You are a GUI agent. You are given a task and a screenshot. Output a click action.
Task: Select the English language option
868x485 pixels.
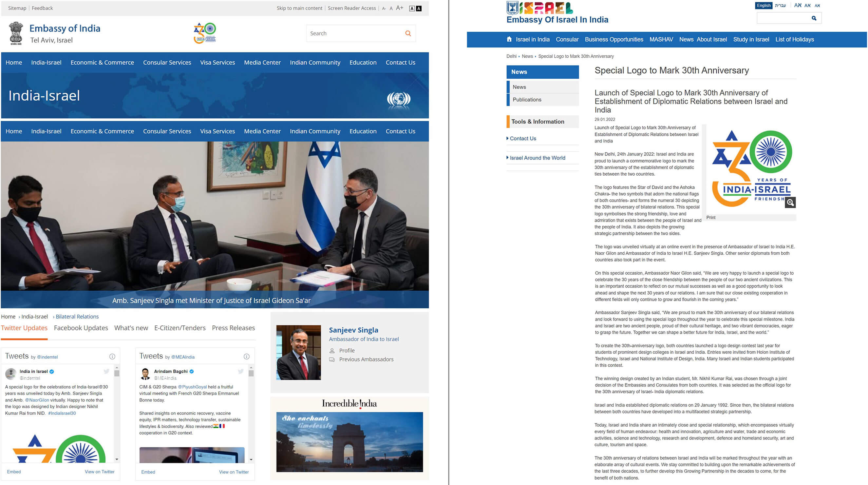(x=763, y=5)
